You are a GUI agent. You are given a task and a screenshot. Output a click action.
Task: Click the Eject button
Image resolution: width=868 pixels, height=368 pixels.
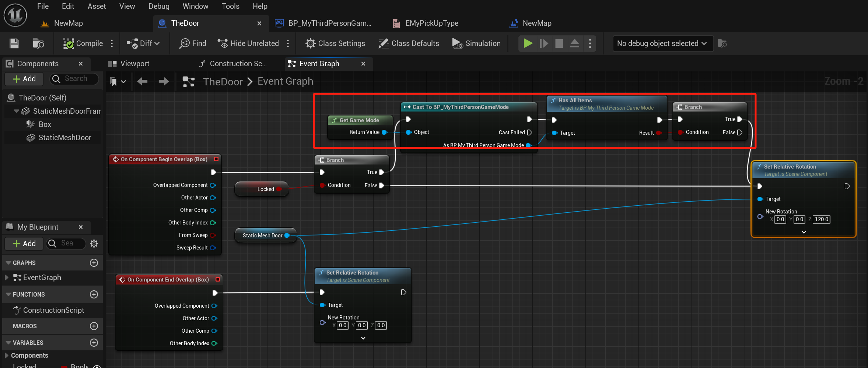pos(575,43)
